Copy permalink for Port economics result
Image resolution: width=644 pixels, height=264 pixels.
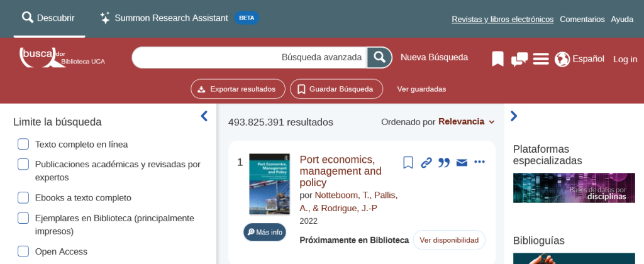pyautogui.click(x=426, y=163)
